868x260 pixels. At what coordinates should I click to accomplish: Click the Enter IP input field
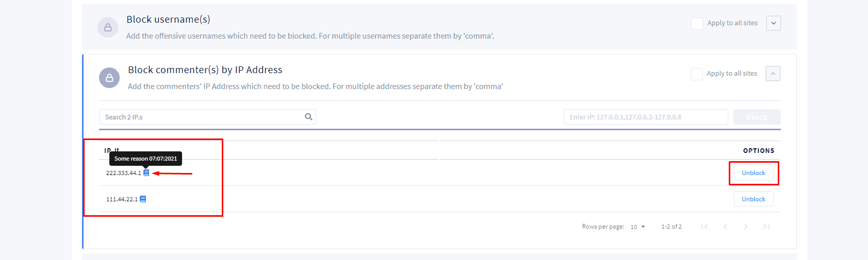coord(646,117)
